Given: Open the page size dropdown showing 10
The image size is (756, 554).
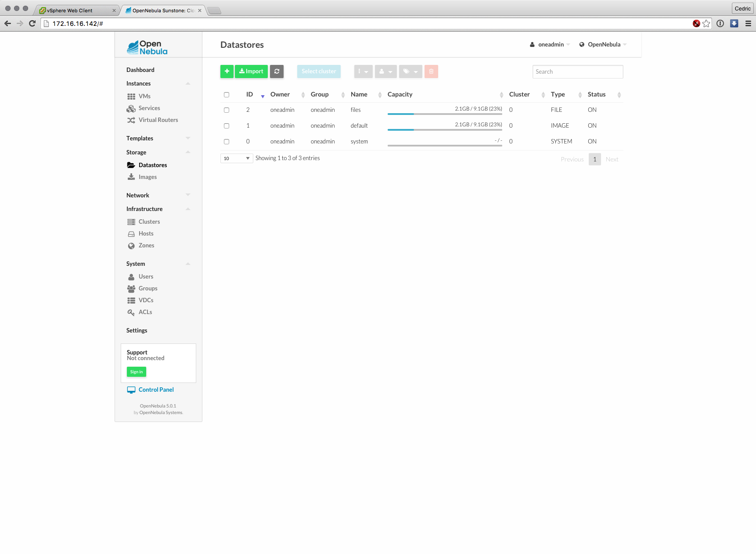Looking at the screenshot, I should pyautogui.click(x=237, y=158).
